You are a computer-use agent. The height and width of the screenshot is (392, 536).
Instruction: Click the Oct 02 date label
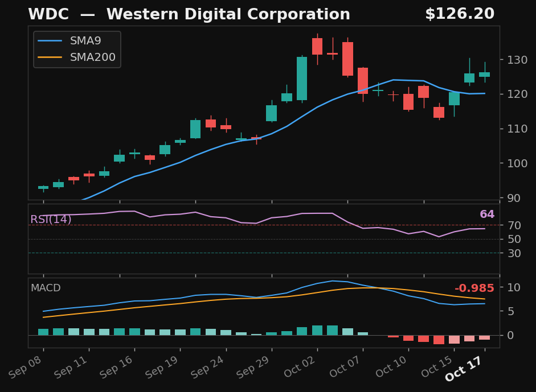tap(300, 366)
